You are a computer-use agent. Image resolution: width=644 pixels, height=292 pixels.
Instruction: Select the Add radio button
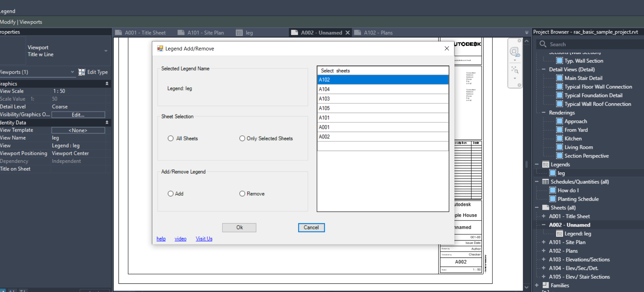pos(171,194)
